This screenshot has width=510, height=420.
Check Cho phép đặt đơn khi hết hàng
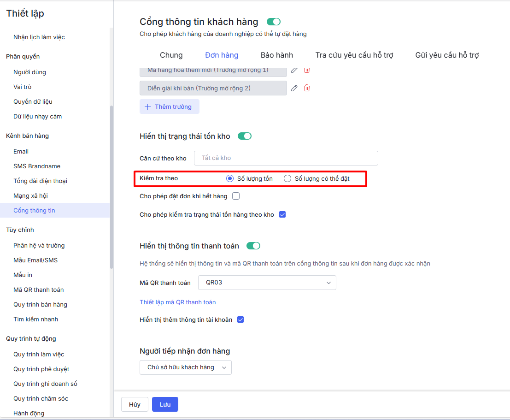point(236,196)
